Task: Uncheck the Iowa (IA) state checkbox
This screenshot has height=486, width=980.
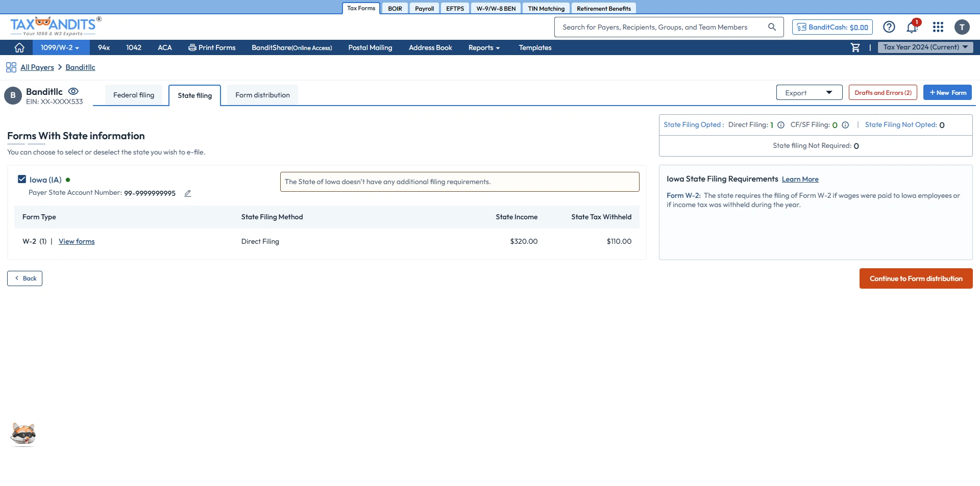Action: (22, 179)
